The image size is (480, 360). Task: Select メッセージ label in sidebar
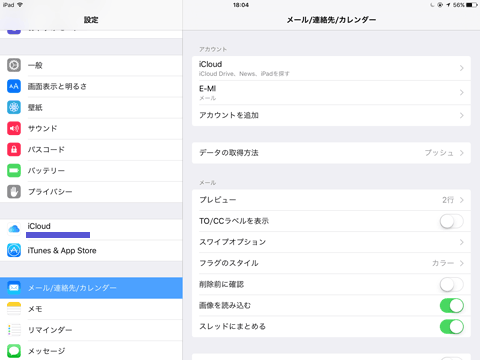tap(46, 351)
